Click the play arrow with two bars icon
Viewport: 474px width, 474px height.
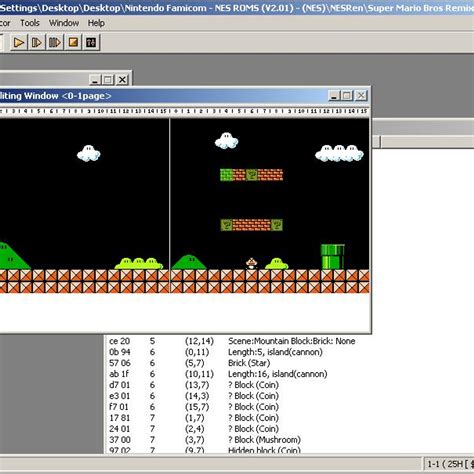point(55,43)
